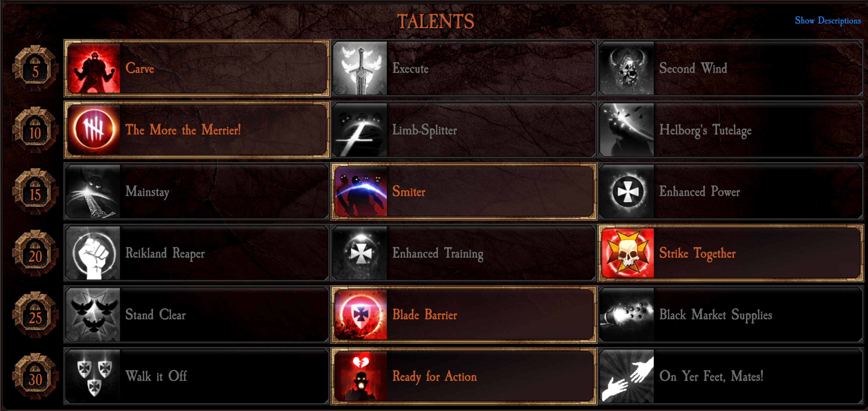Select the Ready for Action talent
The image size is (868, 411).
point(464,376)
